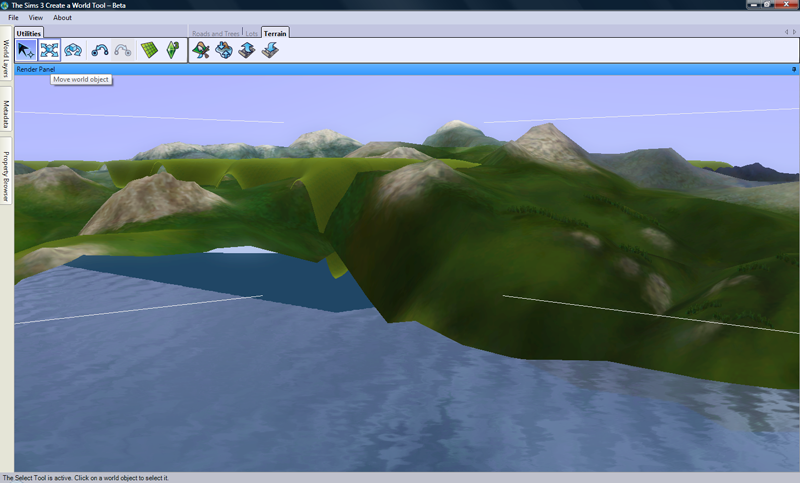Click the Render Panel title bar
Screen dimensions: 800x483
(x=406, y=69)
